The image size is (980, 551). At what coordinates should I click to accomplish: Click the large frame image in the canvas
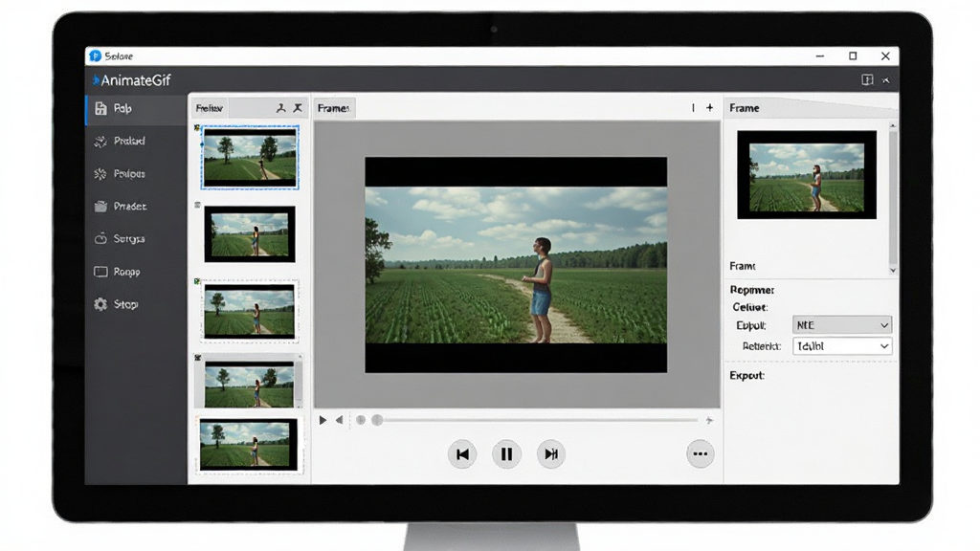516,265
